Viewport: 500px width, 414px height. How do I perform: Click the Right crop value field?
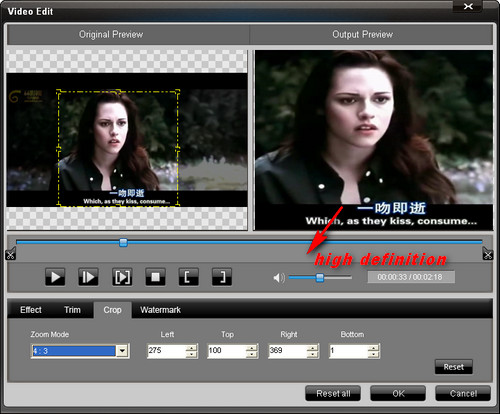[287, 351]
